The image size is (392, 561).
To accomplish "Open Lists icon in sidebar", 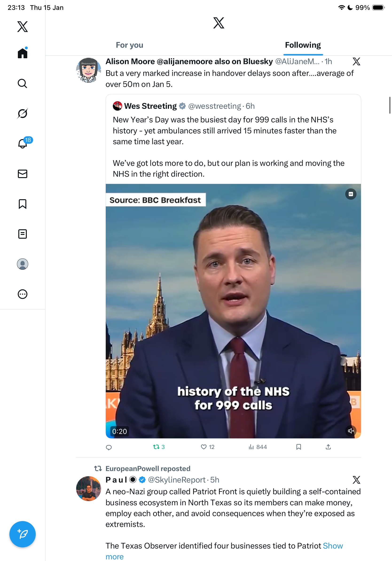I will tap(23, 234).
